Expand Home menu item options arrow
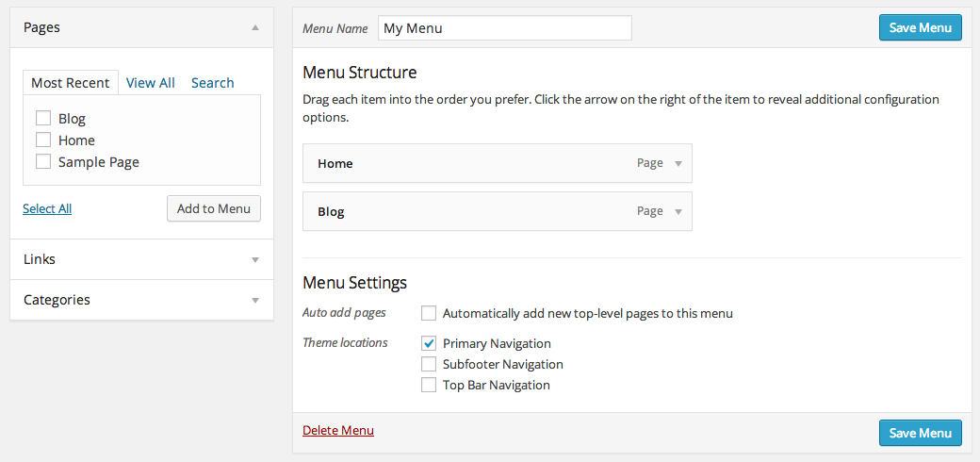Screen dimensions: 980x462 click(x=678, y=163)
